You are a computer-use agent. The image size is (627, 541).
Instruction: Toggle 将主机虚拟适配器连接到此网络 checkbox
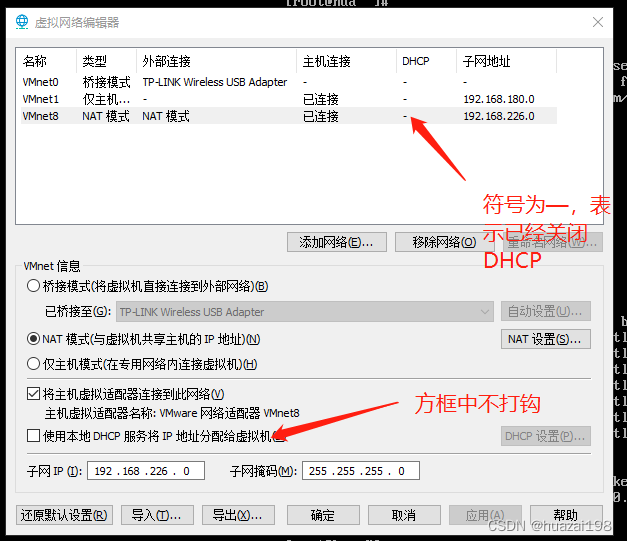[33, 394]
